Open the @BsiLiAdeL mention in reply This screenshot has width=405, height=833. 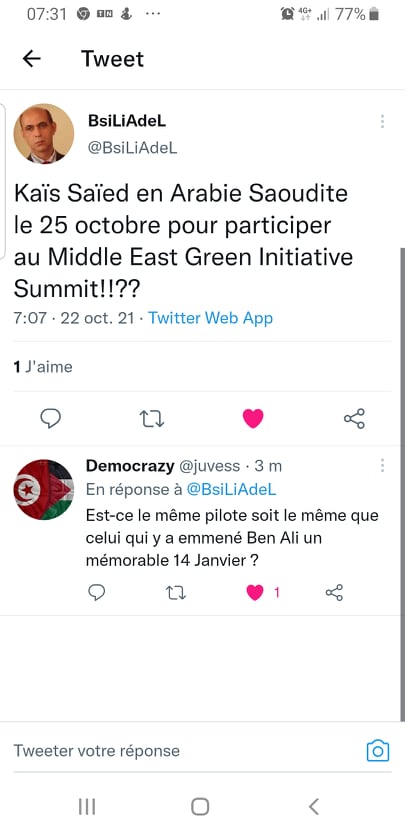231,489
